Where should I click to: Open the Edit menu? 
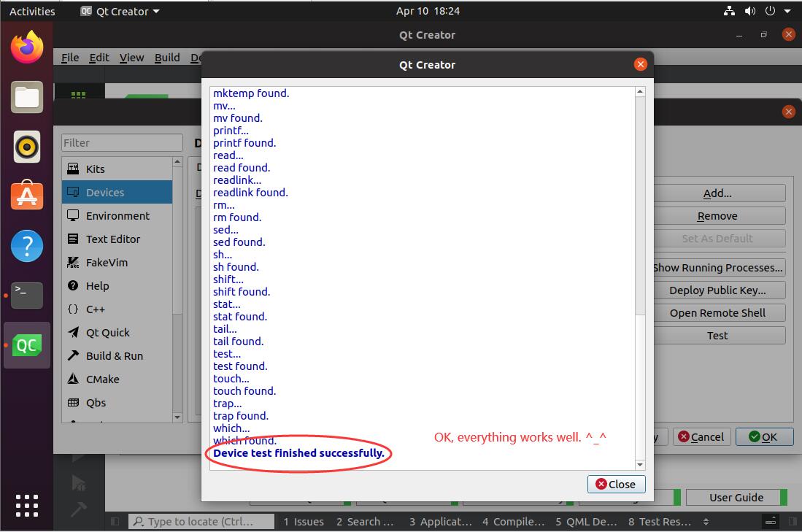[x=99, y=58]
